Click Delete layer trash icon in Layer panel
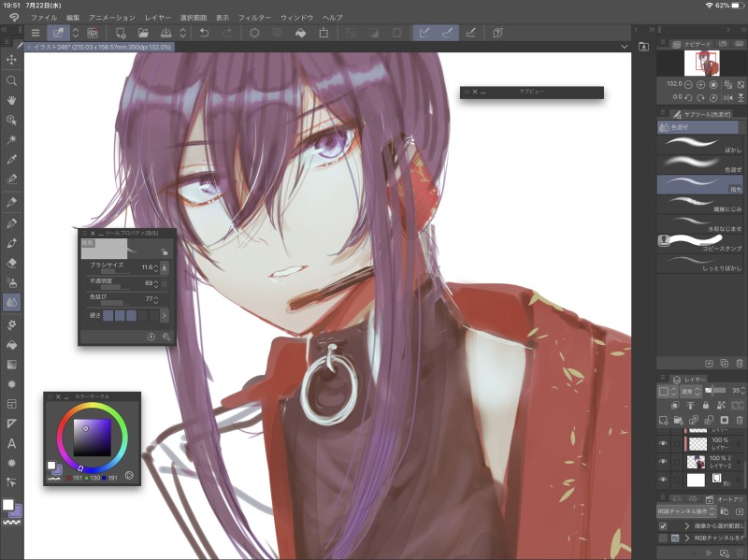Image resolution: width=748 pixels, height=560 pixels. pos(740,421)
